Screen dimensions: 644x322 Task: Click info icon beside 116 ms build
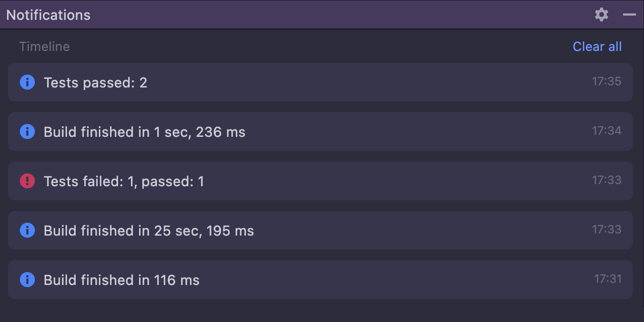point(27,280)
